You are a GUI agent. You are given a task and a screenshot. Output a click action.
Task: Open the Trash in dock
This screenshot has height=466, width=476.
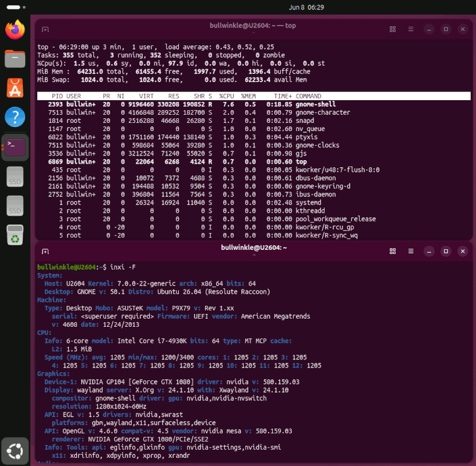point(15,235)
